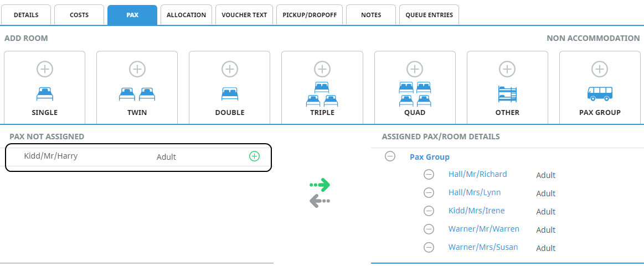644x267 pixels.
Task: Remove Hall/Mrs/Lynn using minus icon
Action: tap(429, 193)
